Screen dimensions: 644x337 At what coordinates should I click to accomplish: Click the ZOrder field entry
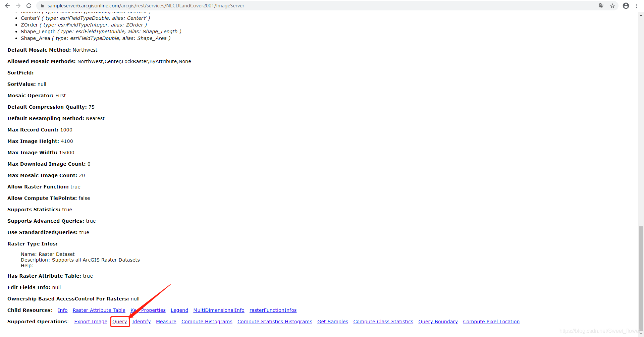[84, 25]
